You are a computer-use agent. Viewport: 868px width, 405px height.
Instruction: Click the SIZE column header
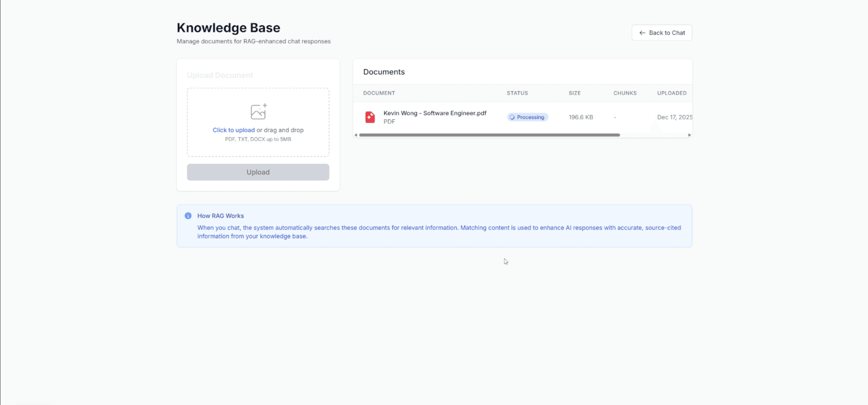[574, 93]
